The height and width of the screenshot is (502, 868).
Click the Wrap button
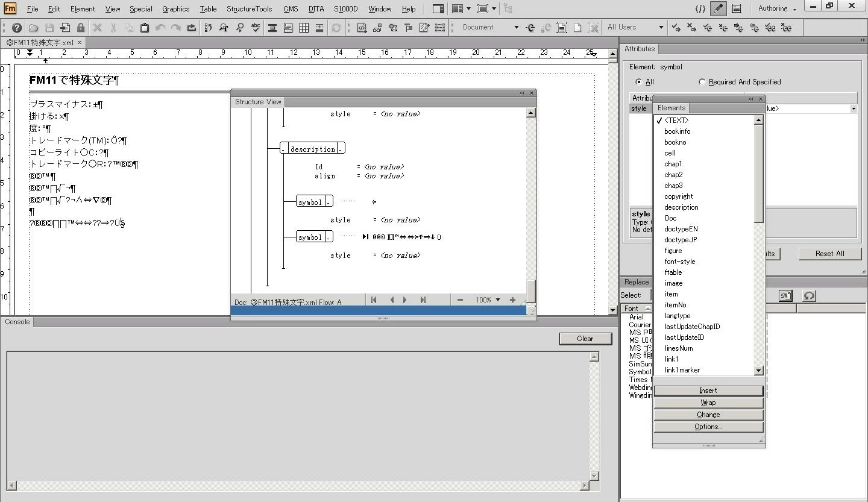pyautogui.click(x=708, y=403)
